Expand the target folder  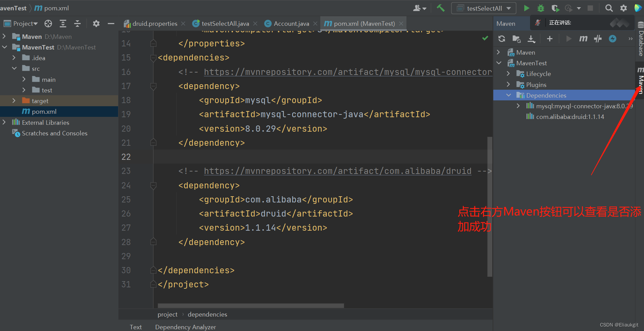[14, 100]
